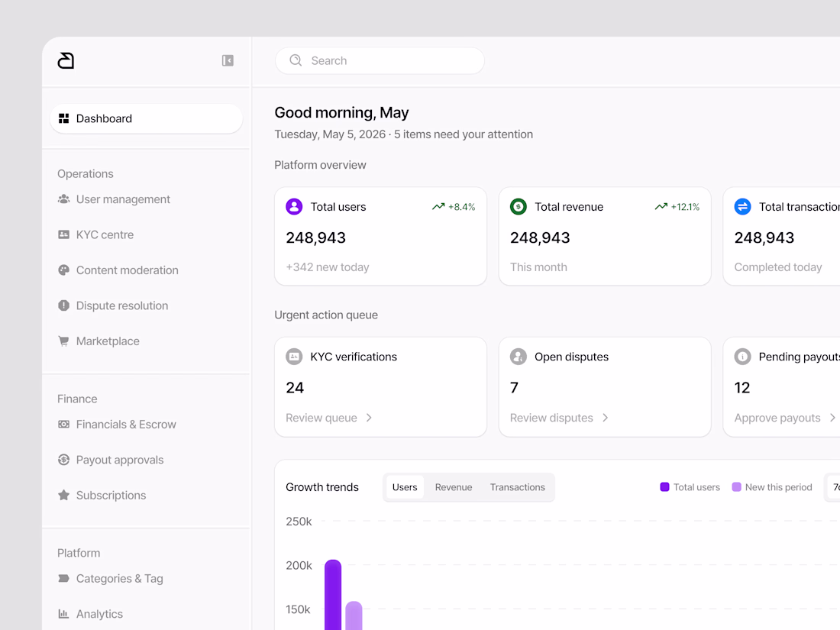Click the User management people icon

(x=63, y=199)
